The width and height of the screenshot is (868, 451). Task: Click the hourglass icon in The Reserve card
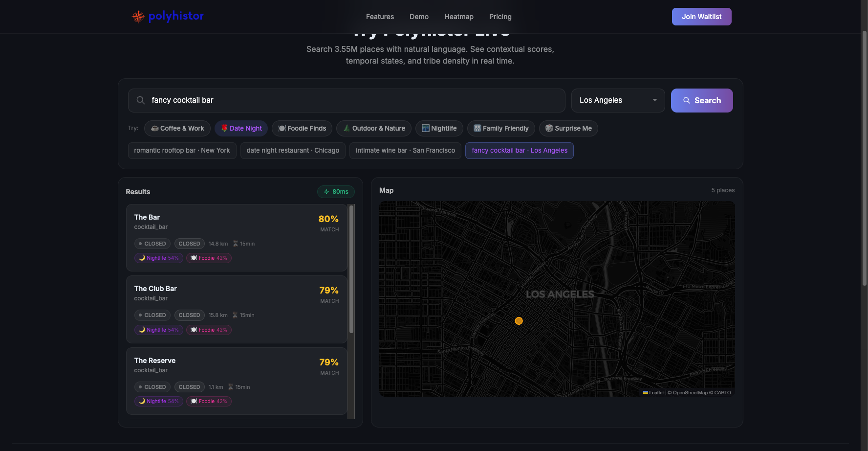(x=231, y=387)
